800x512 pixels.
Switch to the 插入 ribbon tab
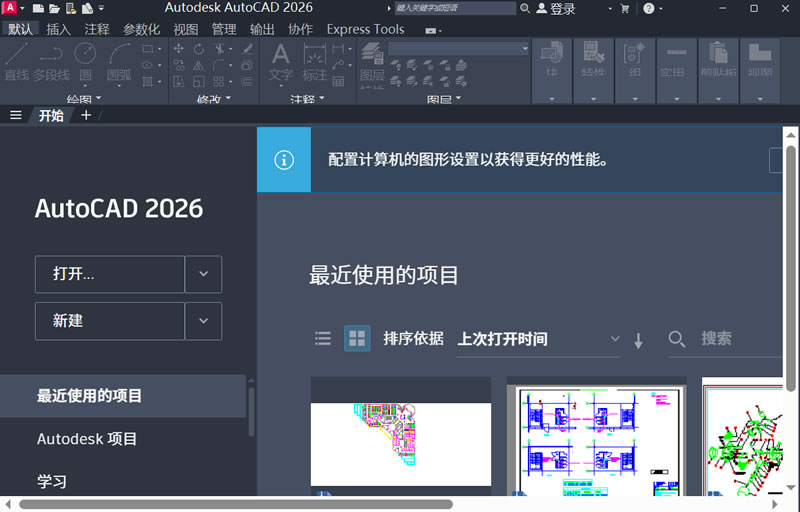click(58, 29)
